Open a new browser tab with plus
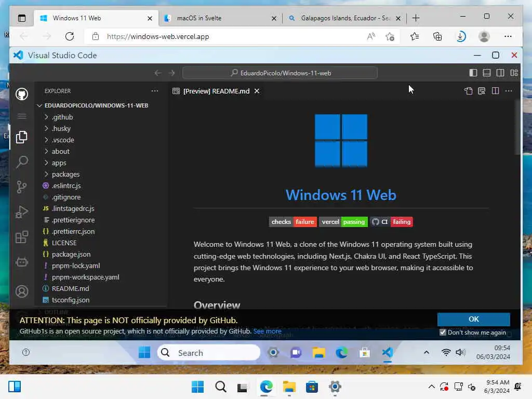532x399 pixels. (416, 18)
